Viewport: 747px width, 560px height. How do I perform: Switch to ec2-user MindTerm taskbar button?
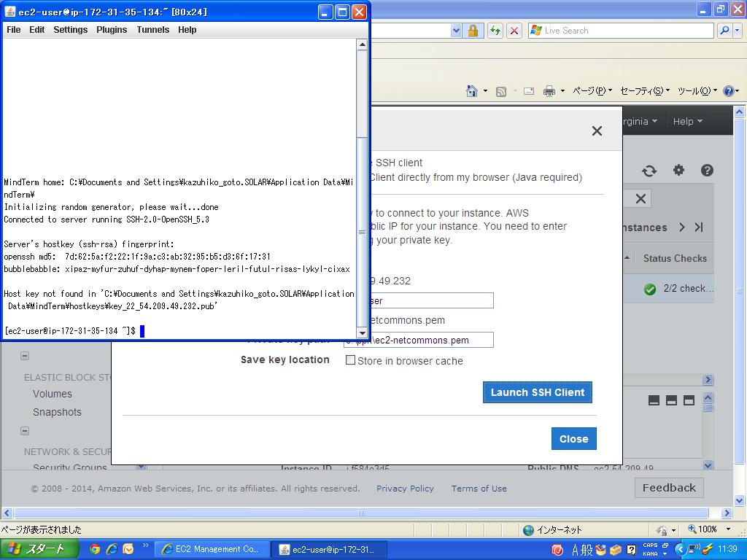pos(328,549)
